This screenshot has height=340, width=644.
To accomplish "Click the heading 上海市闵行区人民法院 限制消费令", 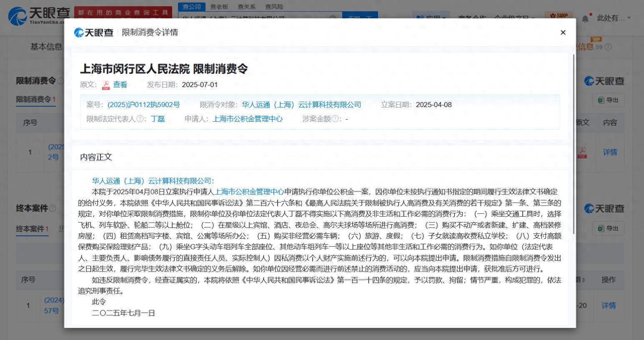I will coord(164,69).
